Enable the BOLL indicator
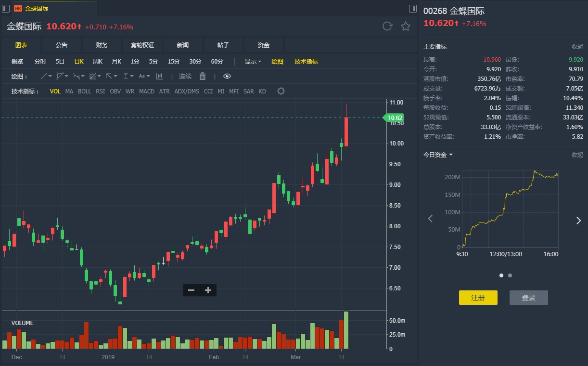 point(84,91)
